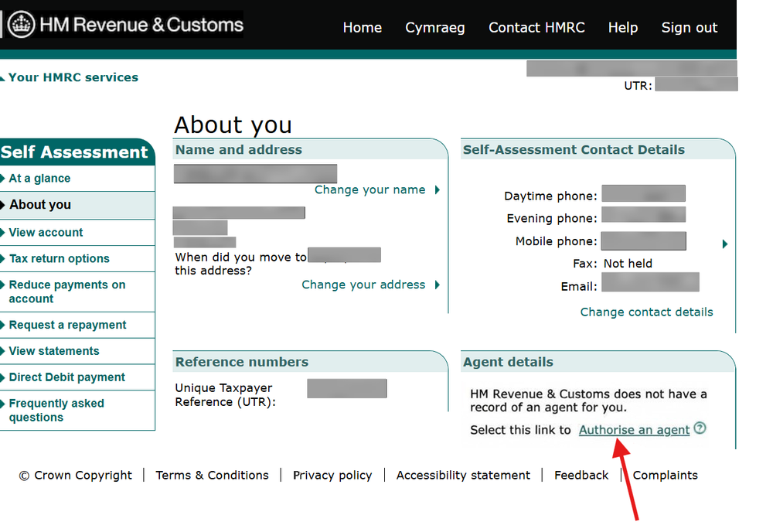
Task: Click the UTR label under the header
Action: [638, 86]
